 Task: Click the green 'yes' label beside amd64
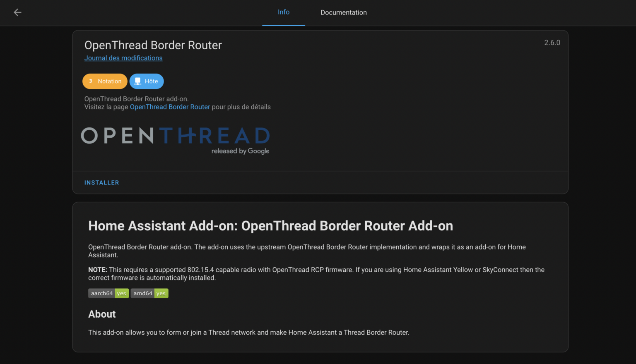(161, 293)
